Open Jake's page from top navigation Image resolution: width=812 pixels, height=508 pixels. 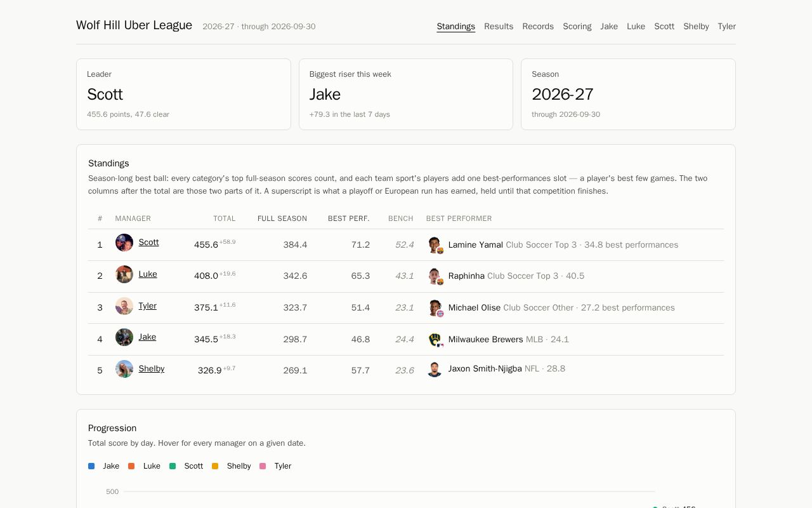pyautogui.click(x=609, y=27)
